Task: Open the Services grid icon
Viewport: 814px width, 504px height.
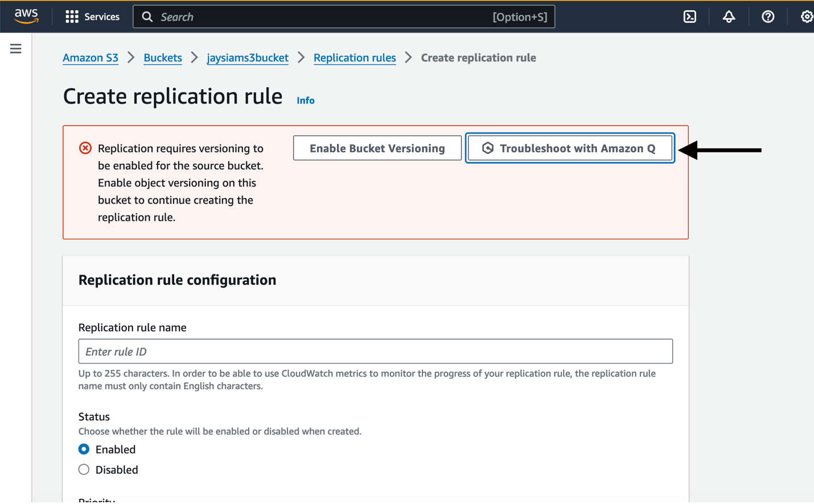Action: 72,16
